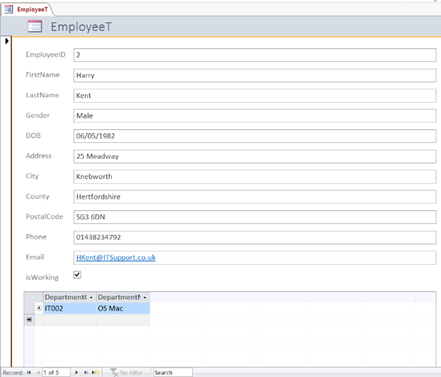Go to the next record arrow
This screenshot has width=441, height=377.
click(x=76, y=372)
